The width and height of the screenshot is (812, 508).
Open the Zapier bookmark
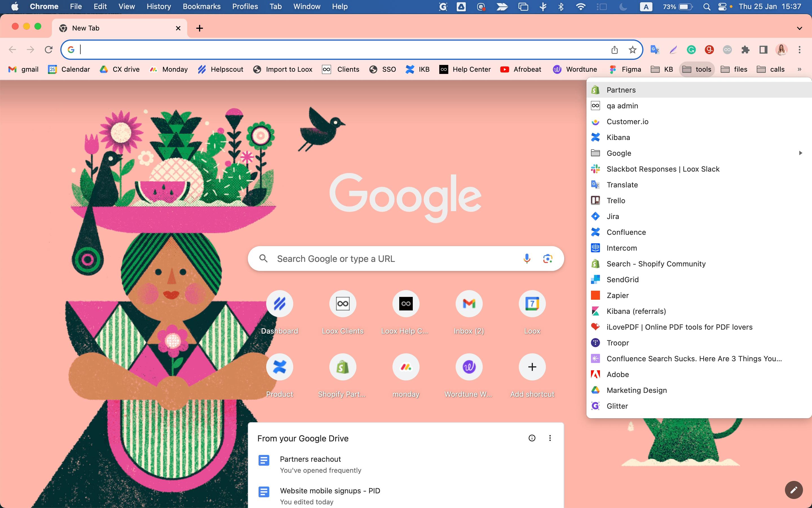point(699,295)
